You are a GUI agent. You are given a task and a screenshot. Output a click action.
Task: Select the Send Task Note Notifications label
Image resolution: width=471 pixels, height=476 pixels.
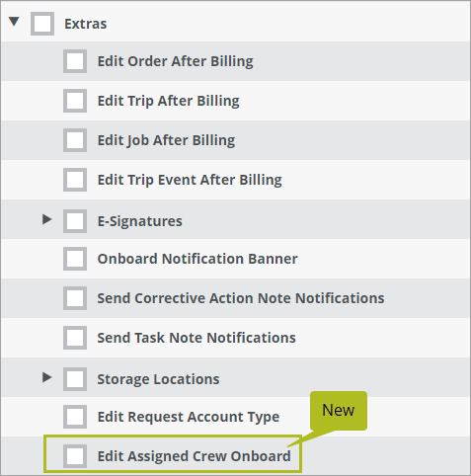[x=196, y=338]
